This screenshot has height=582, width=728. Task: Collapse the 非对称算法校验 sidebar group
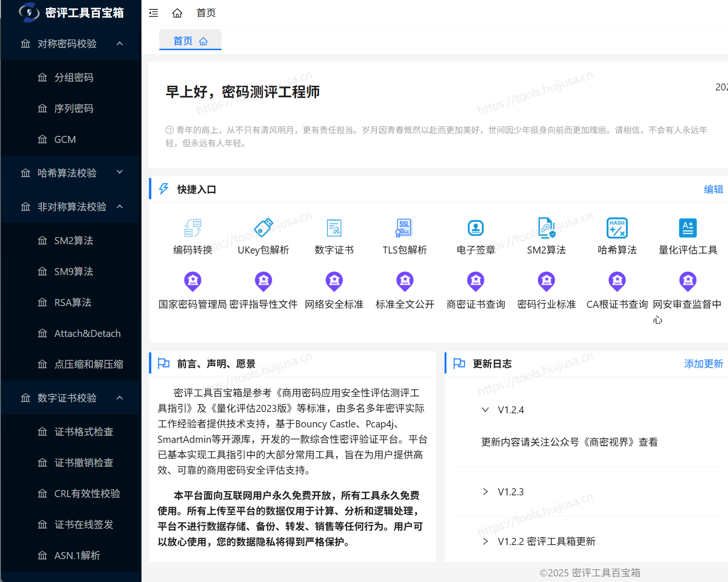pyautogui.click(x=119, y=207)
